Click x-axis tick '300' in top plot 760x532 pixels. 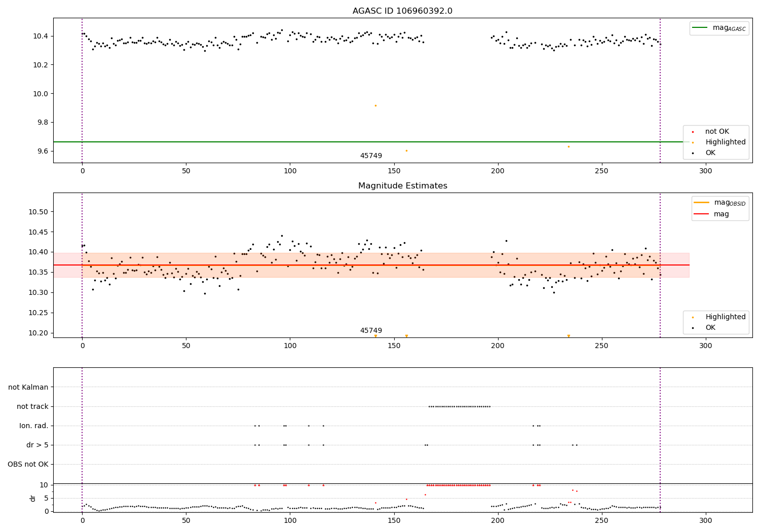(x=705, y=171)
